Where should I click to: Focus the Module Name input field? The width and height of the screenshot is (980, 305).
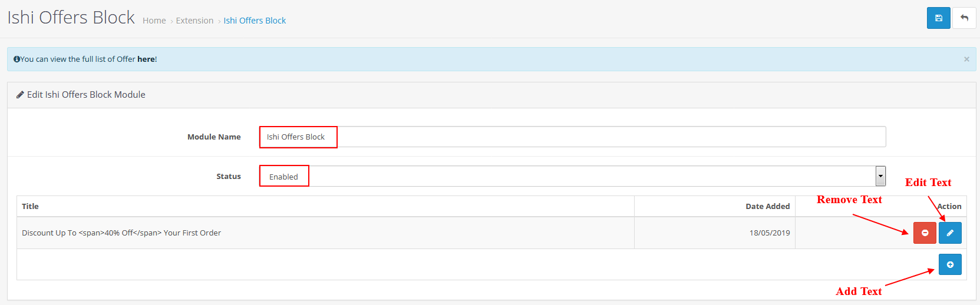572,137
